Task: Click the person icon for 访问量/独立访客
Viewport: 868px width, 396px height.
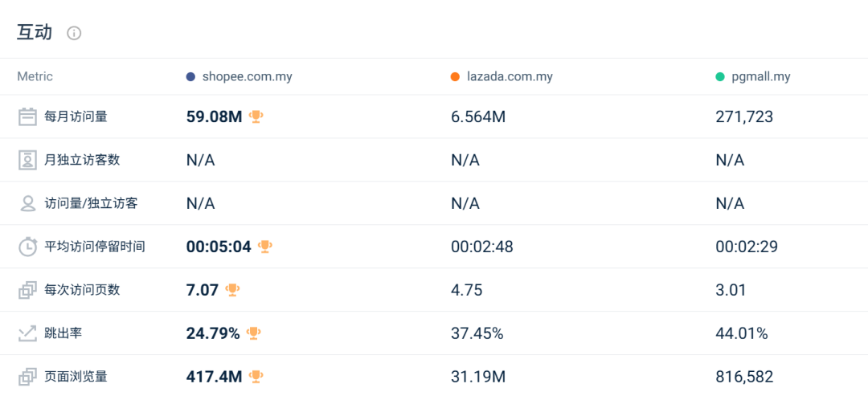Action: [28, 203]
